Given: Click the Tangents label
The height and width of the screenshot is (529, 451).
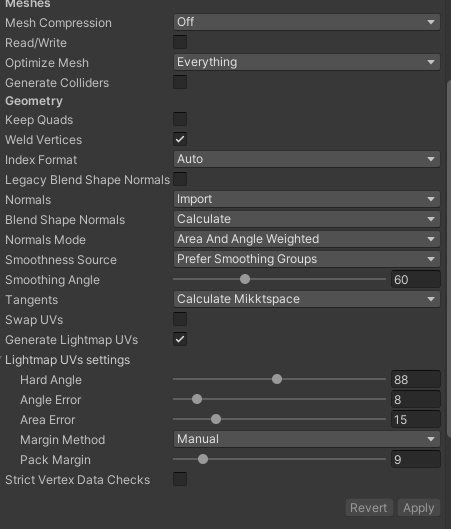Looking at the screenshot, I should click(31, 300).
